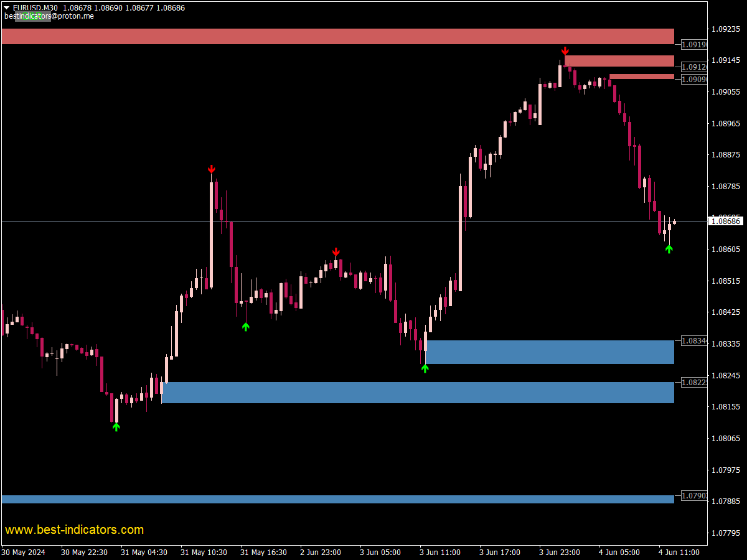747x560 pixels.
Task: Click the green buy arrow near 4 Jun 11:00
Action: 669,248
